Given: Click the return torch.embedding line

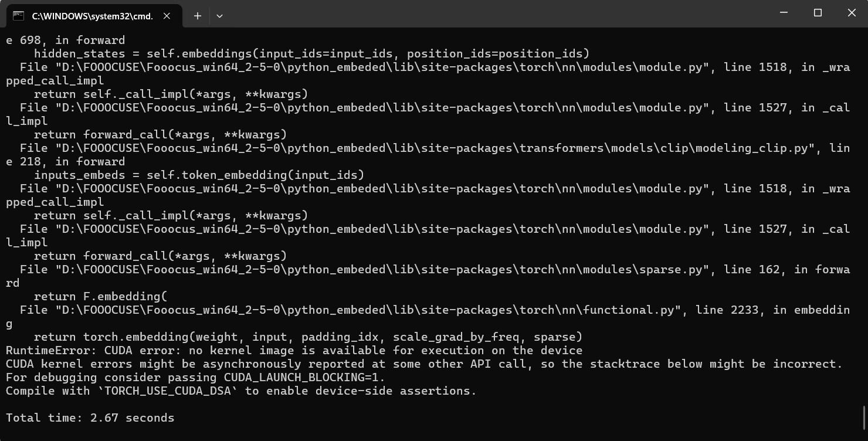Looking at the screenshot, I should 307,337.
